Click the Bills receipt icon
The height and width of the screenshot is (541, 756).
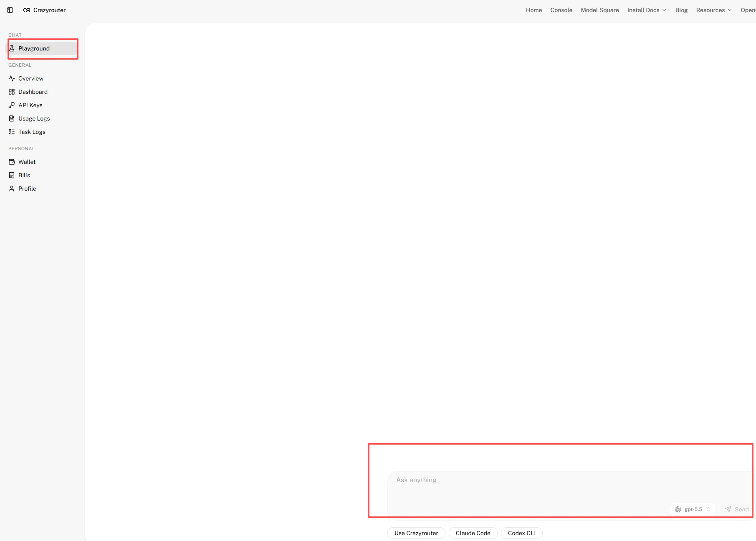pyautogui.click(x=12, y=175)
